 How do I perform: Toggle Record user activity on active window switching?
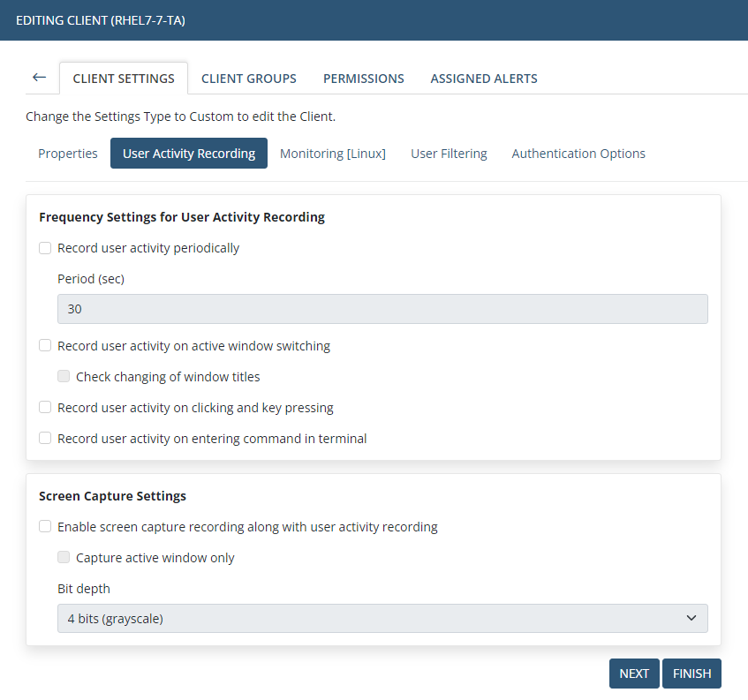pos(45,346)
